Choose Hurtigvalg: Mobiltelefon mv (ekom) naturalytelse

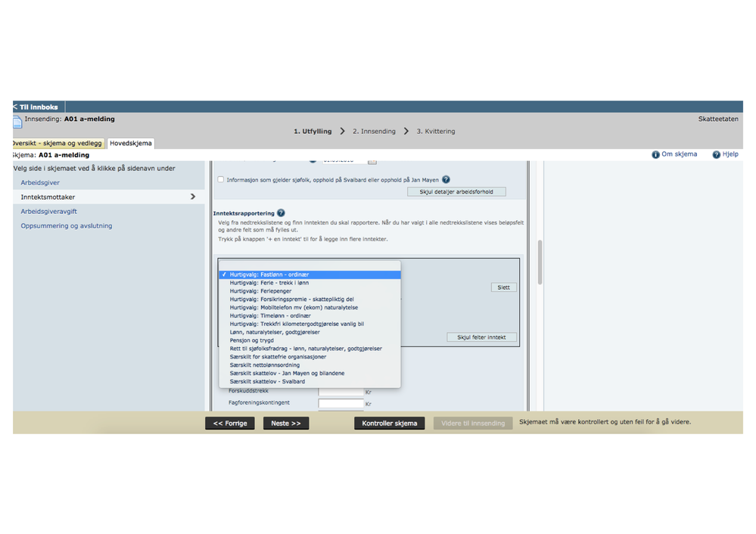[310, 308]
